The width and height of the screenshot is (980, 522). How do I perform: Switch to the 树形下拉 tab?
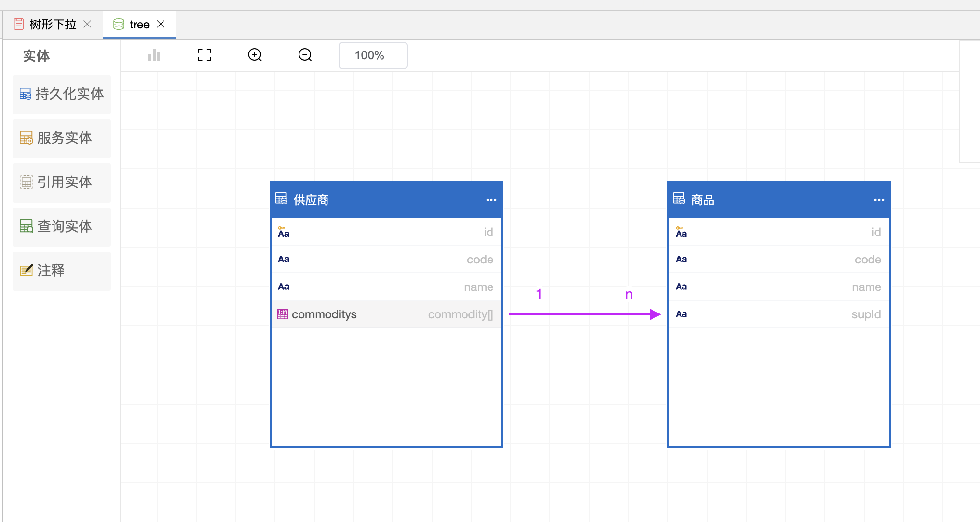click(52, 24)
